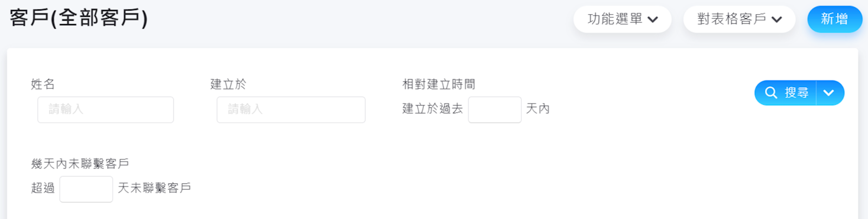This screenshot has width=868, height=219.
Task: Click the magnifier icon in the search button
Action: pyautogui.click(x=770, y=93)
